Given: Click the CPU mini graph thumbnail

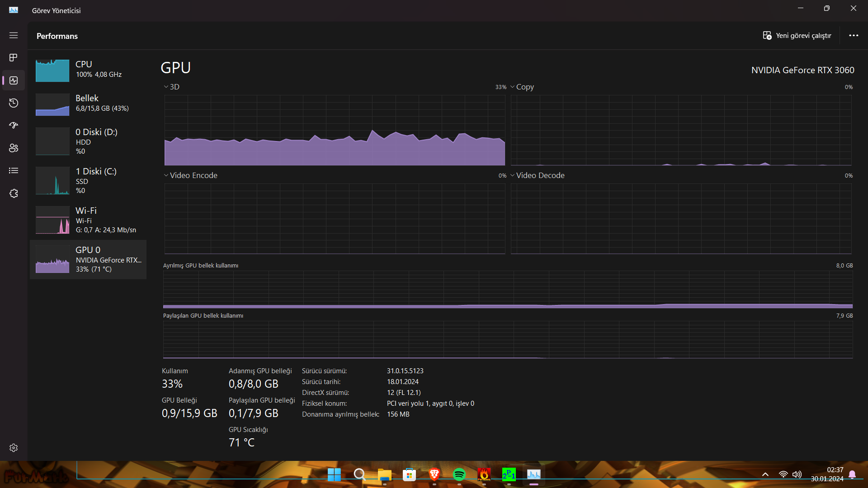Looking at the screenshot, I should 52,70.
